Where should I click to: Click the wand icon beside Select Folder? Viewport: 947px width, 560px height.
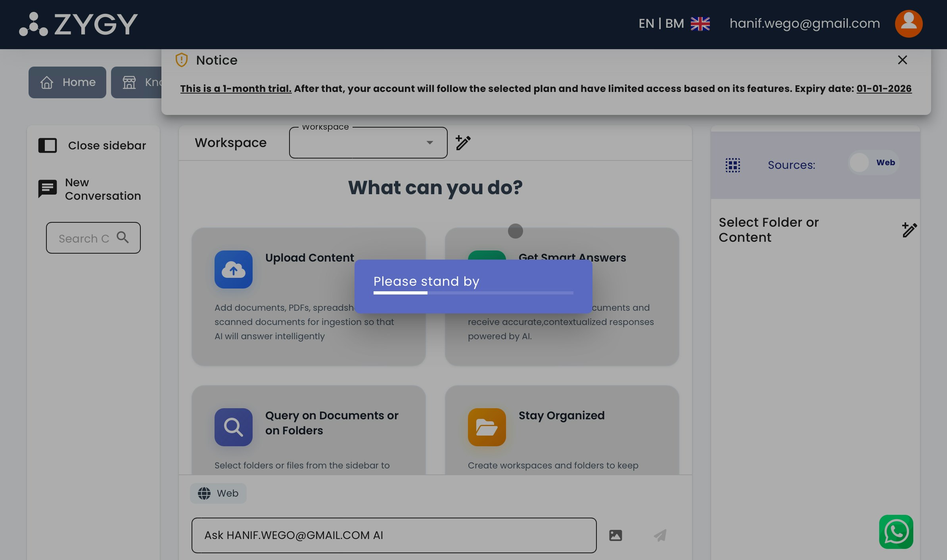click(909, 230)
